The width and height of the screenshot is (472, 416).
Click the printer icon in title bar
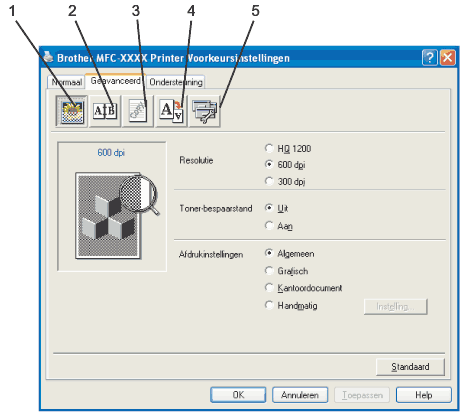tap(49, 57)
